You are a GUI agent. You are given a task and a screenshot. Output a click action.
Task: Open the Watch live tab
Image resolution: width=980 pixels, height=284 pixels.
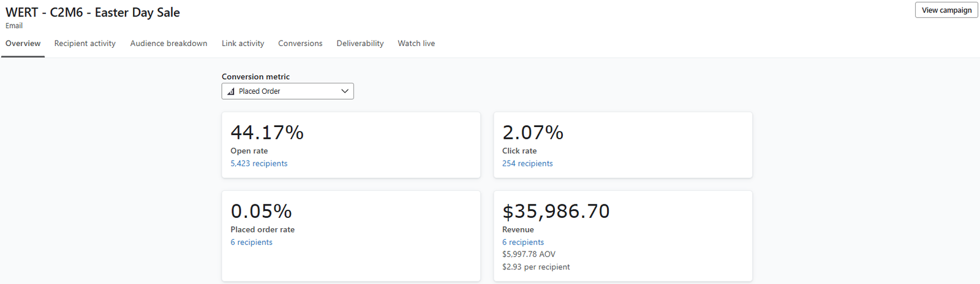pos(417,44)
